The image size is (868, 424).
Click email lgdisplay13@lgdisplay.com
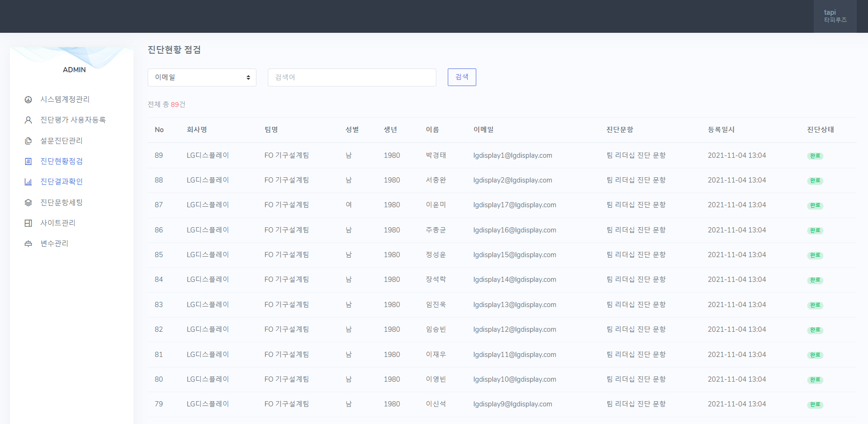515,305
